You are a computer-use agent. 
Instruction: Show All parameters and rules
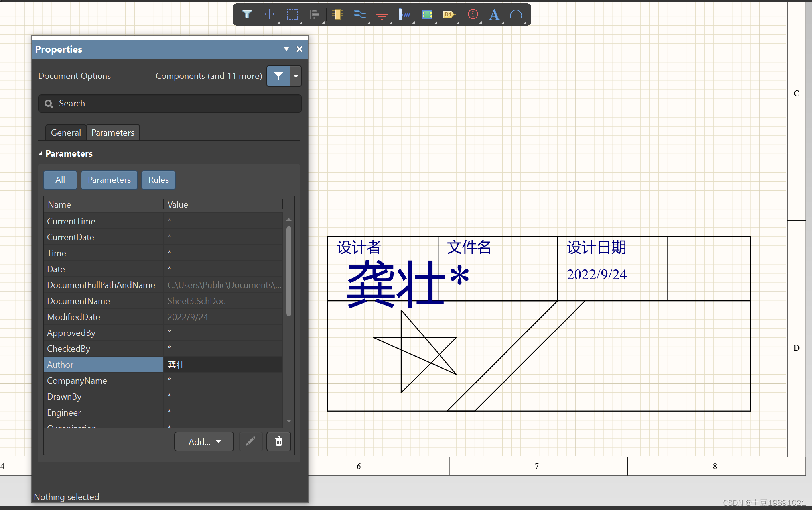pyautogui.click(x=60, y=180)
